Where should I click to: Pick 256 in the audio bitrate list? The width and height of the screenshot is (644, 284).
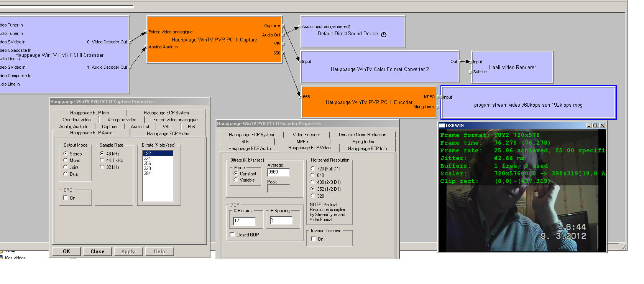point(148,163)
